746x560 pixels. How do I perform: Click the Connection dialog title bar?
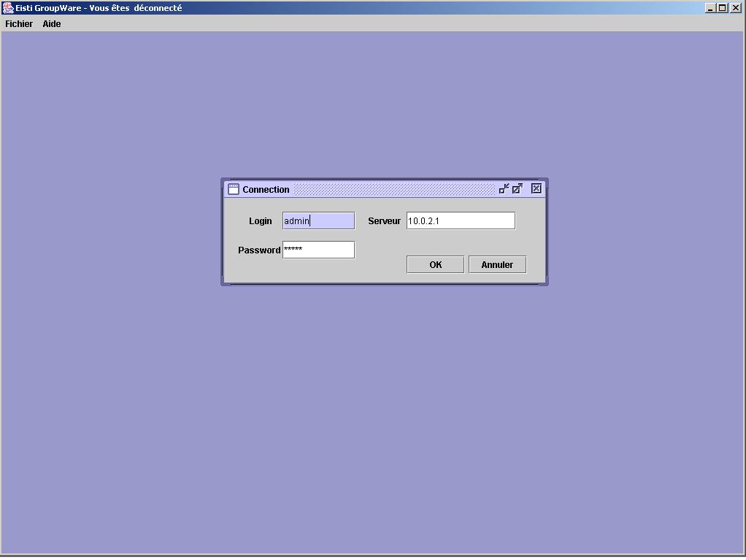coord(394,189)
